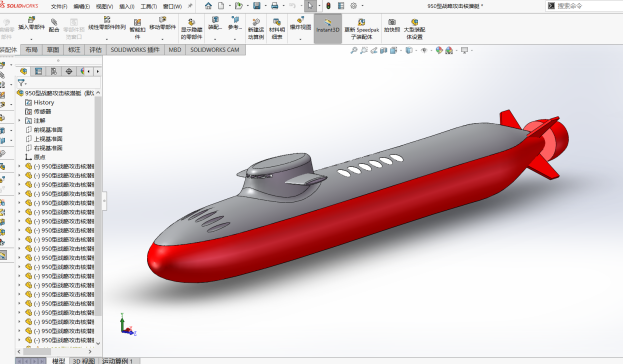The height and width of the screenshot is (364, 623).
Task: Create a new document with the New icon
Action: tap(221, 6)
